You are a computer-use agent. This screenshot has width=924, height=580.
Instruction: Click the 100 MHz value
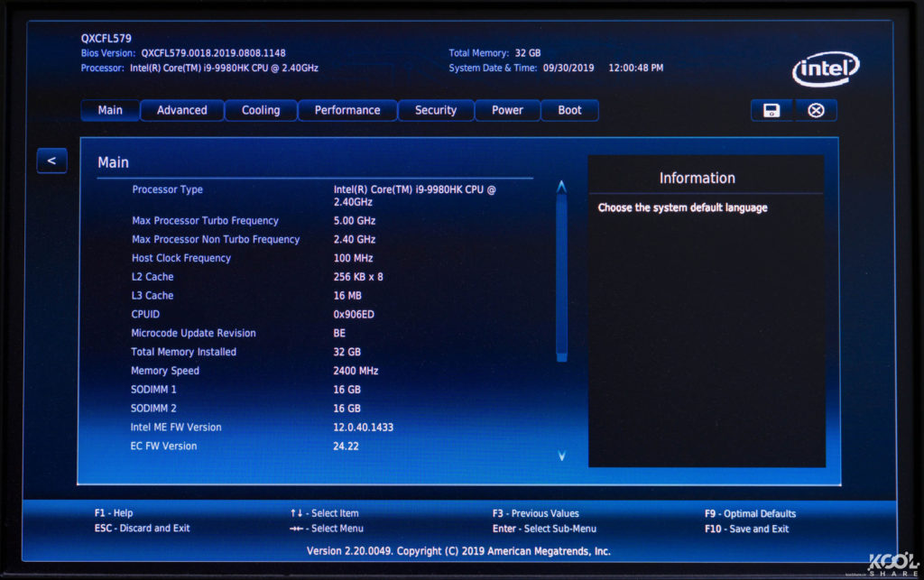click(353, 259)
